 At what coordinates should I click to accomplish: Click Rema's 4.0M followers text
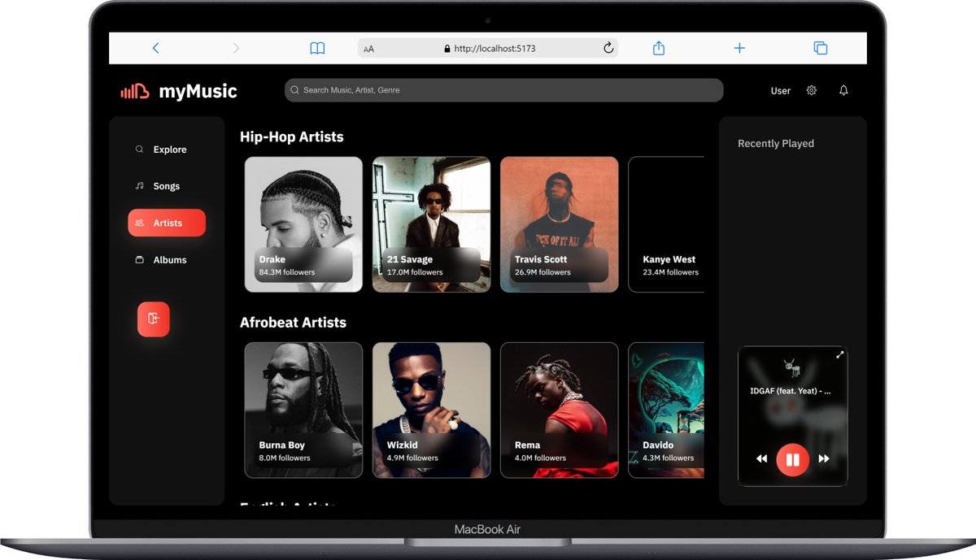[x=540, y=458]
